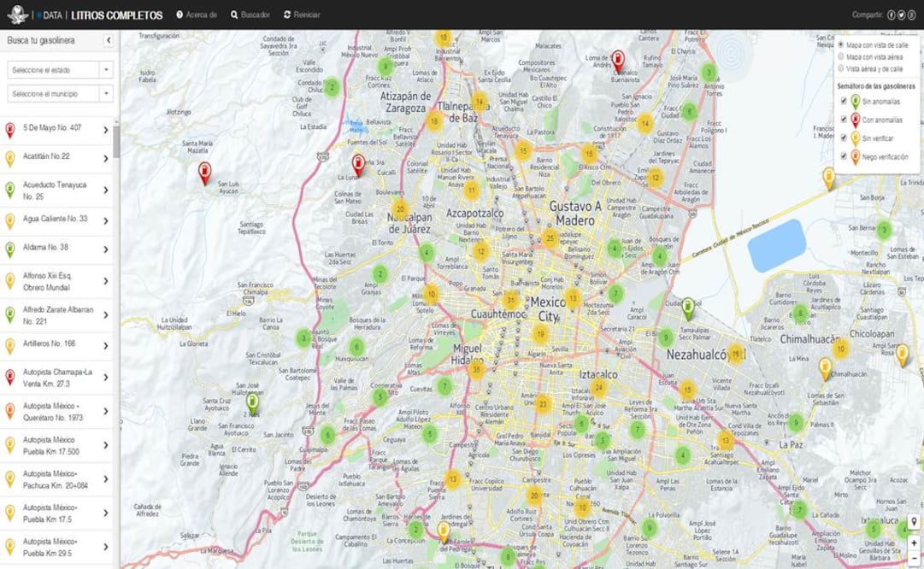This screenshot has height=569, width=924.
Task: Open the Aldama No. 38 station entry
Action: coord(57,248)
